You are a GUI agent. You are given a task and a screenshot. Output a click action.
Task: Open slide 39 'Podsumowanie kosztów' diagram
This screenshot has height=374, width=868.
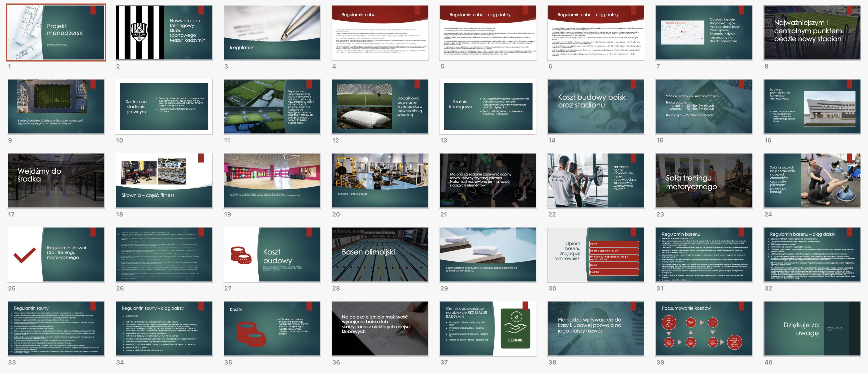point(704,328)
